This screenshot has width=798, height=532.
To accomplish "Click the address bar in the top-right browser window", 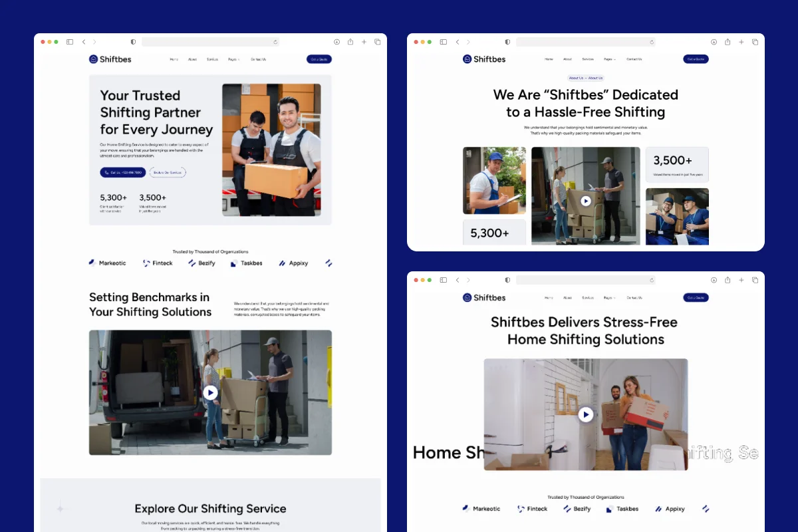I will tap(585, 42).
